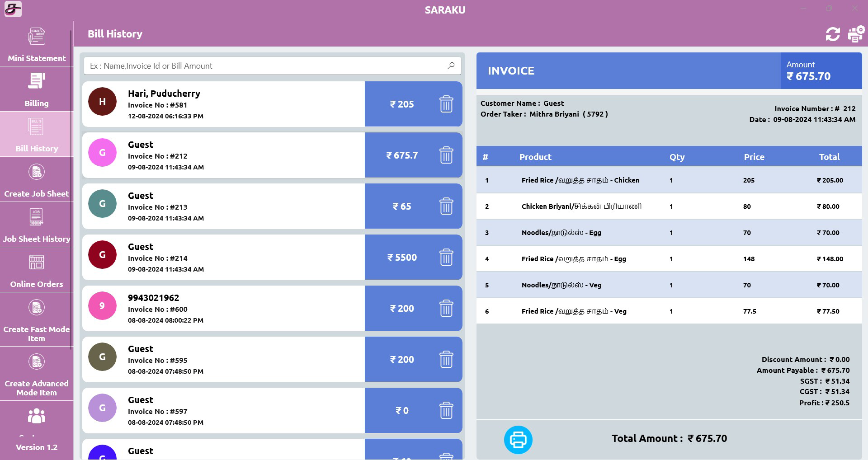Click the 12-08-2024 06:16:33 PM timestamp
The height and width of the screenshot is (460, 868).
(165, 116)
